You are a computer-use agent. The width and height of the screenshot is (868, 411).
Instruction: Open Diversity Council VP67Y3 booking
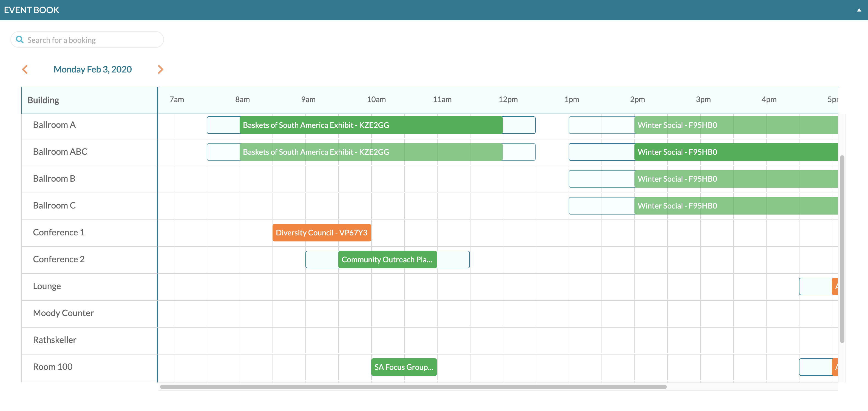(x=322, y=233)
